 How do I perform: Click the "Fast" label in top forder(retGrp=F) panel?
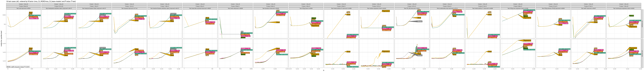pyautogui.click(x=348, y=12)
